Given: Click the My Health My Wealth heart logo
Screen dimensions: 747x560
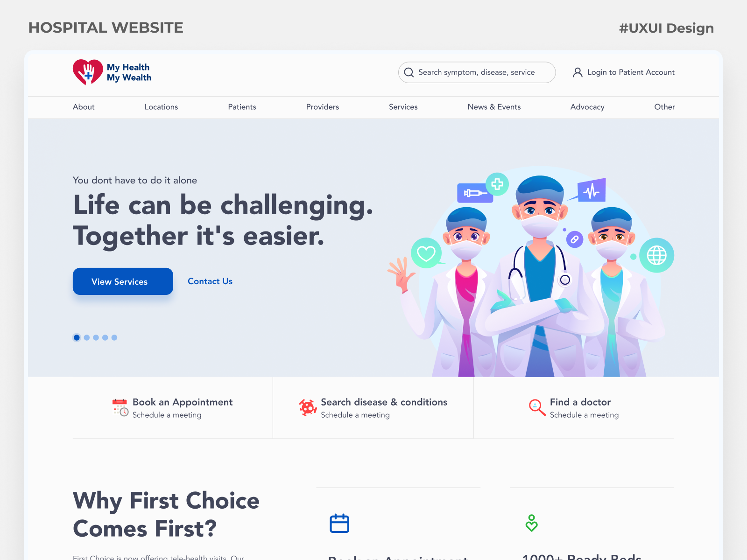Looking at the screenshot, I should coord(88,72).
